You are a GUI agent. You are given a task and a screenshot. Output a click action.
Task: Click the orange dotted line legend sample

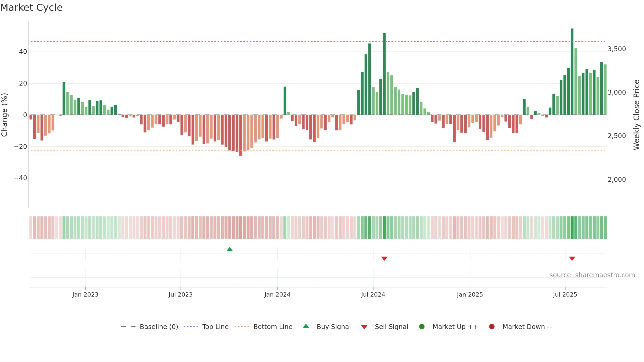tap(242, 327)
